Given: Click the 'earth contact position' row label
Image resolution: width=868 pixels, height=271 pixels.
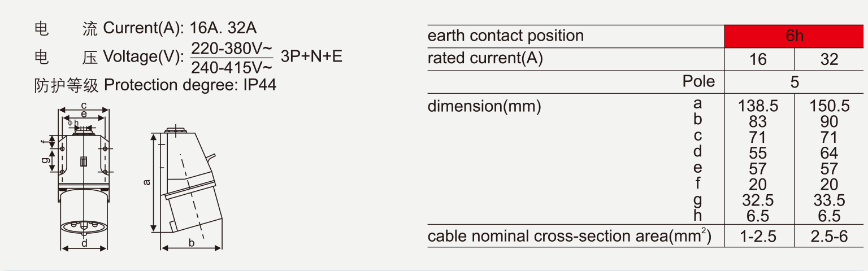Looking at the screenshot, I should [505, 36].
